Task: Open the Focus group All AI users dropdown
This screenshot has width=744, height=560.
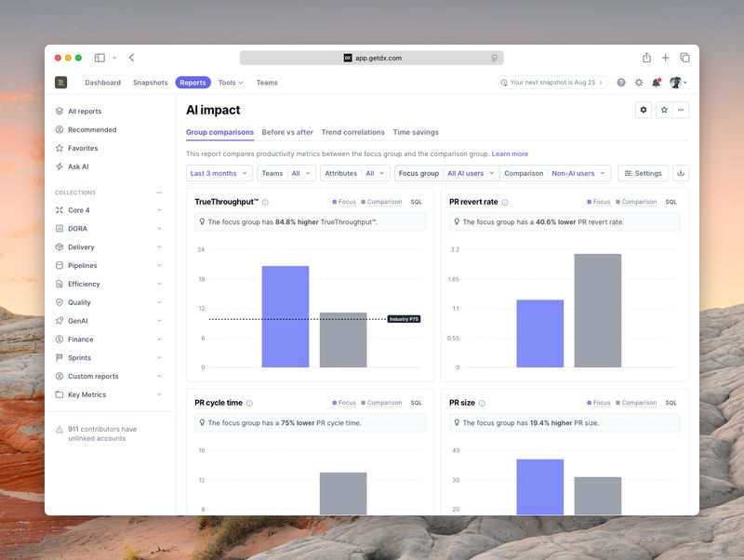Action: pyautogui.click(x=470, y=173)
